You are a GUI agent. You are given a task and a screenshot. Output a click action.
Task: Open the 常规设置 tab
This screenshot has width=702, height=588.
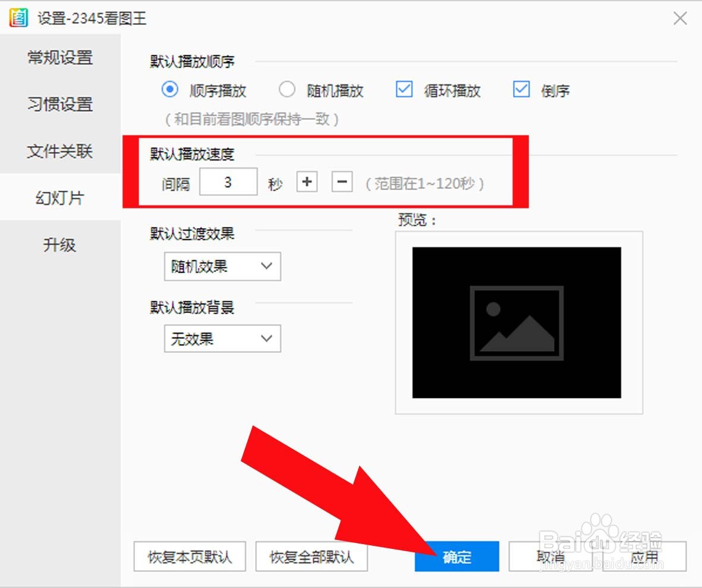pos(60,58)
